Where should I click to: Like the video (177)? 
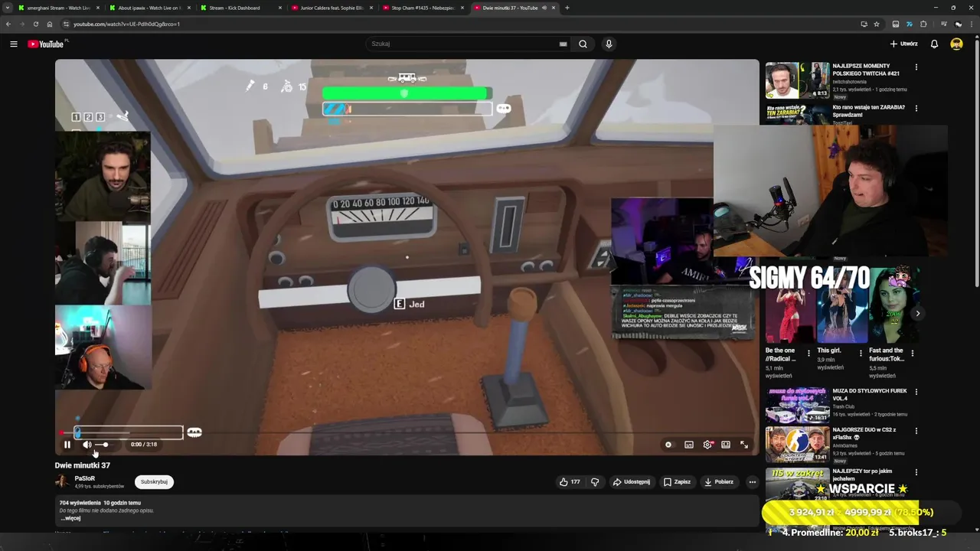click(570, 482)
